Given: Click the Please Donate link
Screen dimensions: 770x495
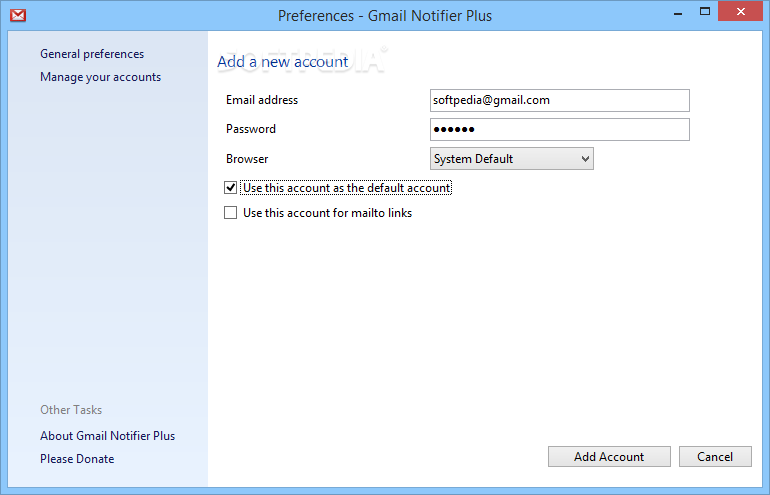Looking at the screenshot, I should click(x=77, y=459).
